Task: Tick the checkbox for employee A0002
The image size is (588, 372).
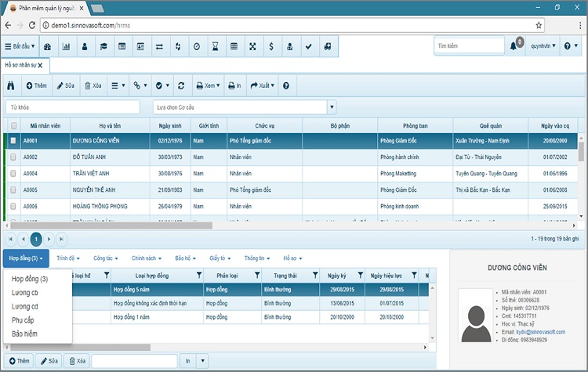Action: (x=13, y=157)
